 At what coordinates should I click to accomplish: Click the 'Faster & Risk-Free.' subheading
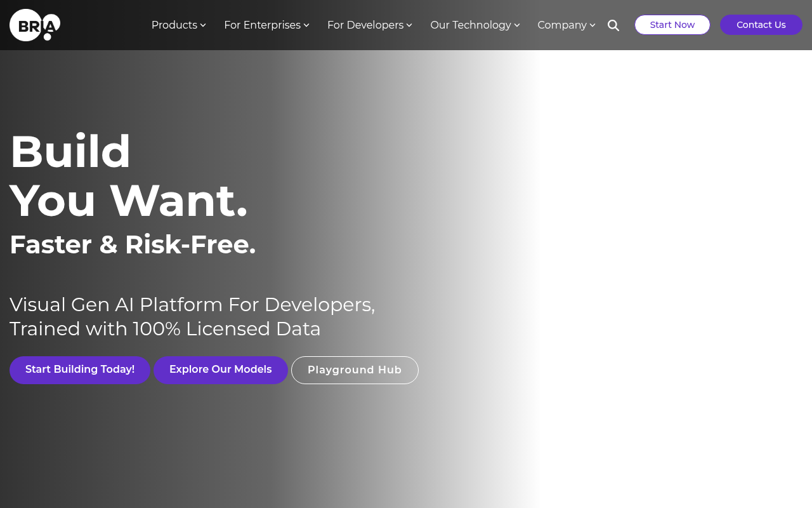coord(133,244)
